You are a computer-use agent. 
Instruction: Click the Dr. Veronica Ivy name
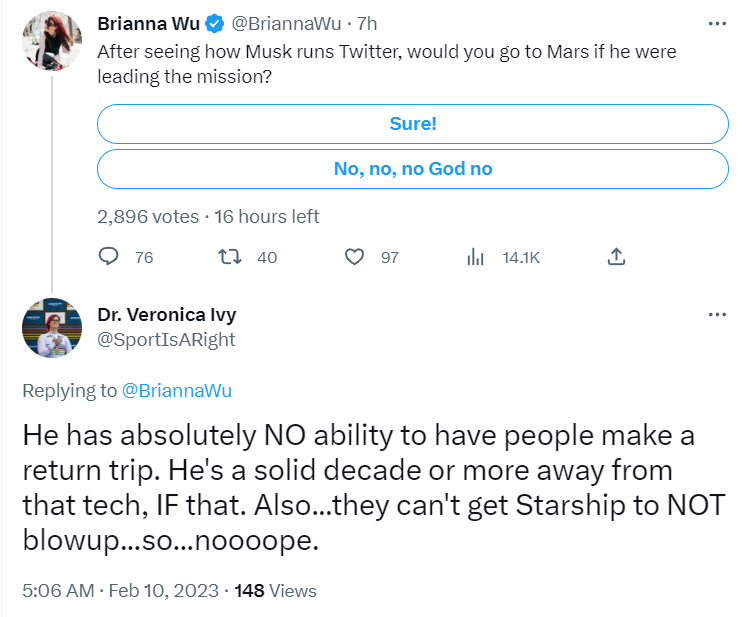(167, 315)
